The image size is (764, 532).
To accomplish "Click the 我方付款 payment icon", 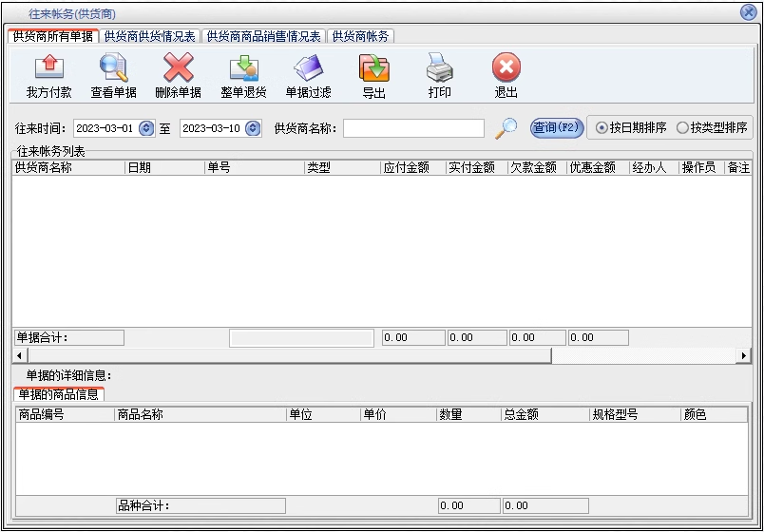I will coord(49,67).
